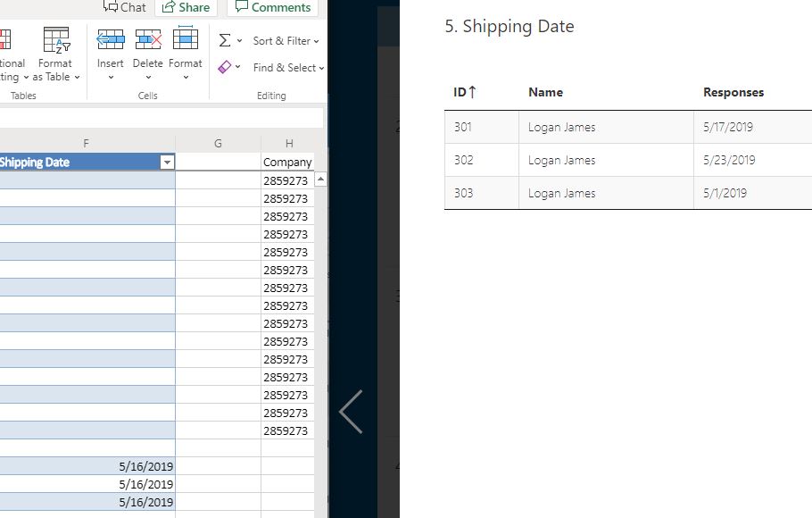The image size is (812, 518).
Task: Open the Chat icon
Action: [x=125, y=7]
